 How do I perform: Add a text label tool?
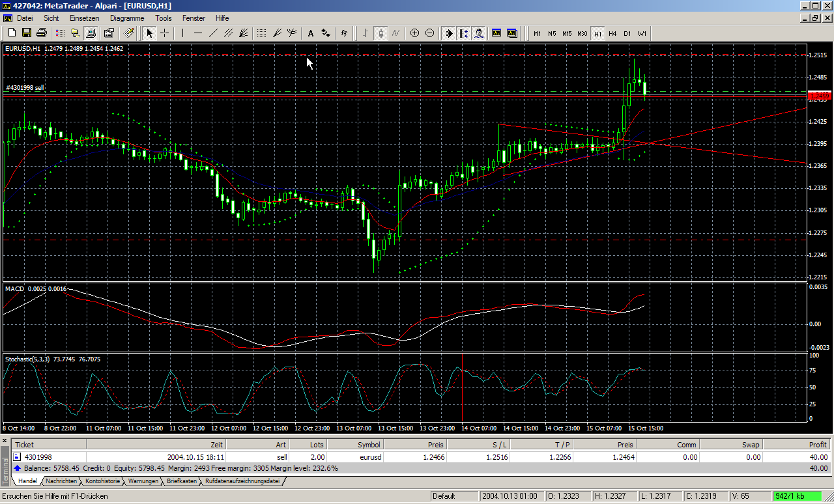310,33
